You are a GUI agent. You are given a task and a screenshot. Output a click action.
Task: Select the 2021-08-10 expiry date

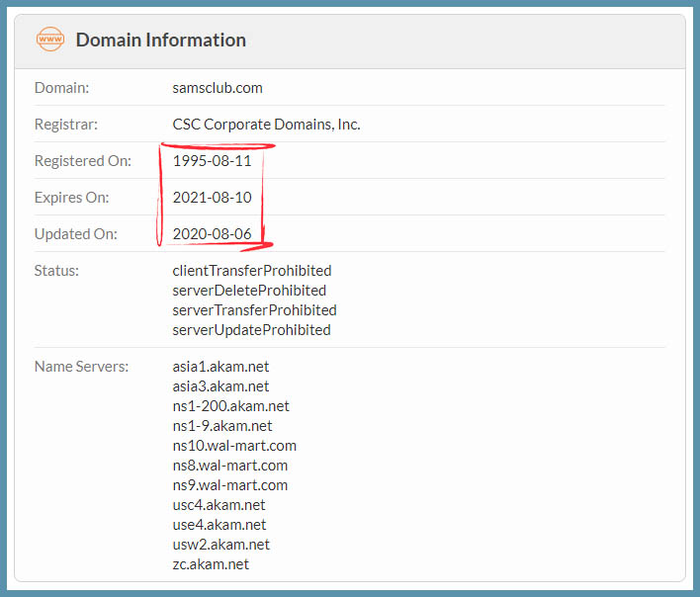[x=212, y=198]
